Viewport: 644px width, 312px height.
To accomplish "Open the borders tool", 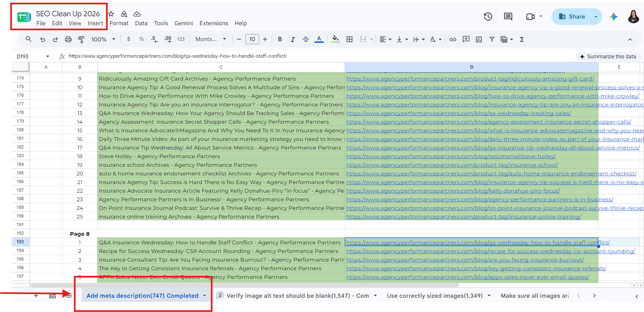I will click(349, 39).
